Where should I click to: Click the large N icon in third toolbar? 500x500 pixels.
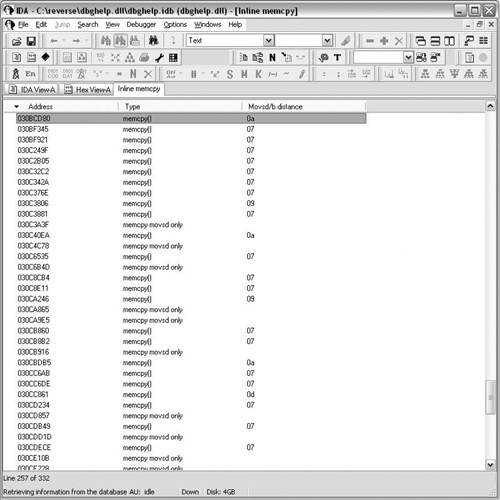point(133,74)
